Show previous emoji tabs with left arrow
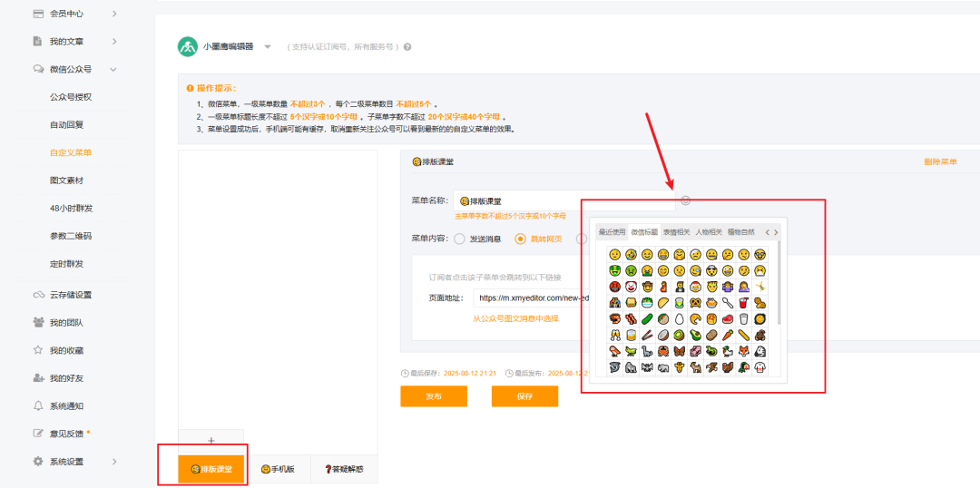Viewport: 980px width, 488px height. 768,232
